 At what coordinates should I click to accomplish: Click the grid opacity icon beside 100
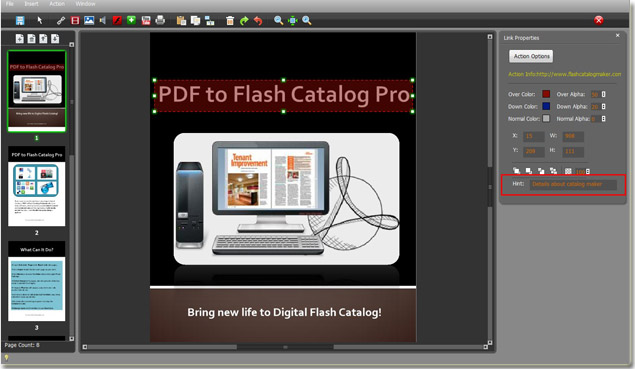568,171
